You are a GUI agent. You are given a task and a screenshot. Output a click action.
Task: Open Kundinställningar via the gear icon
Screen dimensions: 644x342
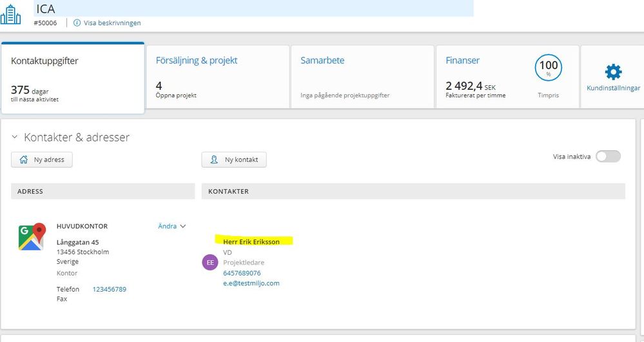click(613, 72)
